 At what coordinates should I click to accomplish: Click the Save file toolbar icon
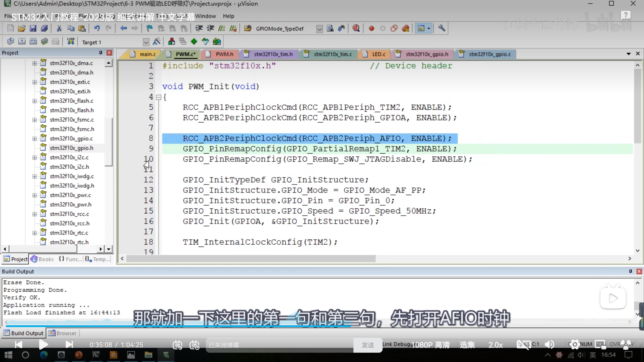click(x=33, y=28)
